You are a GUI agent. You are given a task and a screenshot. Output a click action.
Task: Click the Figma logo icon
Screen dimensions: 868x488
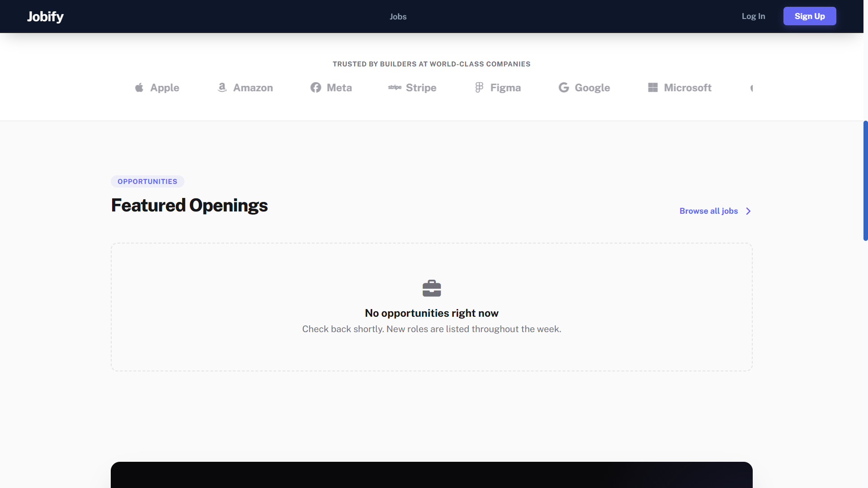(x=479, y=88)
